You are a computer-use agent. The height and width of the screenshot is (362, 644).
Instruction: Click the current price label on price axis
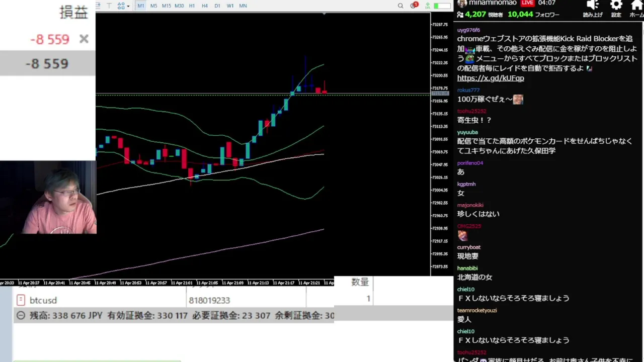click(x=440, y=94)
